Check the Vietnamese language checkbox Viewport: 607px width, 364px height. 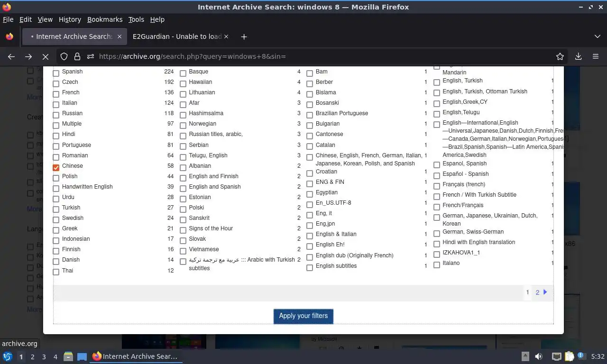183,251
